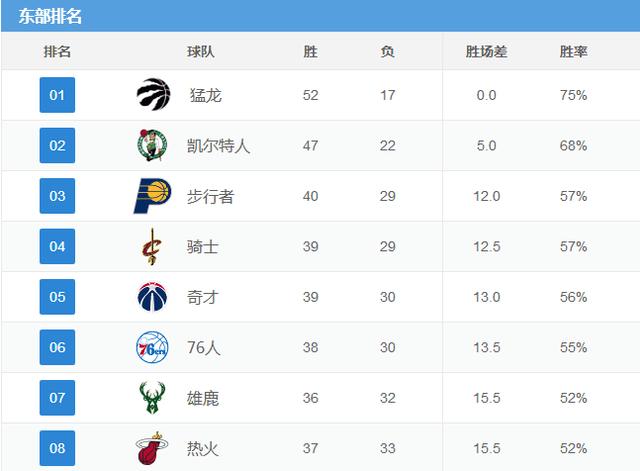Click the 负 column header
Screen dimensions: 640x471
387,51
